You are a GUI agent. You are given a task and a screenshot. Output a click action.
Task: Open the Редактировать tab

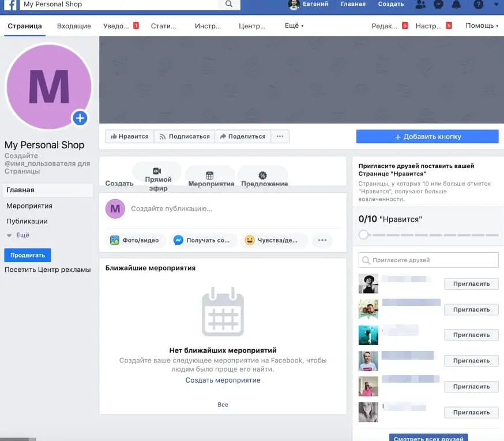point(390,26)
